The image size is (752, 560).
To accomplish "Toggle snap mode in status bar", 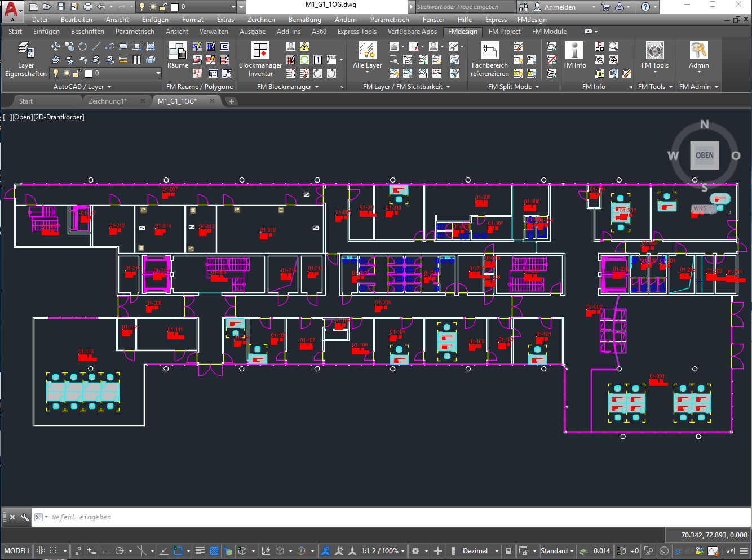I will [54, 550].
